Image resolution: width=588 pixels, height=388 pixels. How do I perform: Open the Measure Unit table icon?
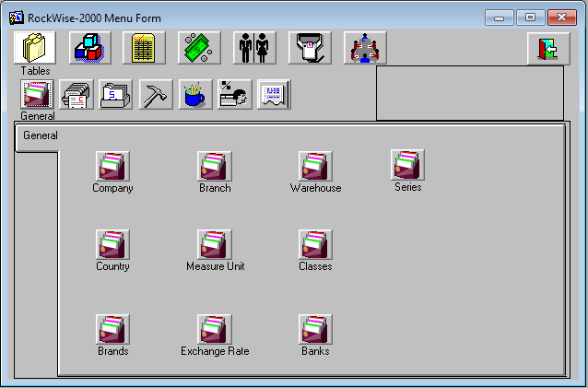tap(215, 244)
